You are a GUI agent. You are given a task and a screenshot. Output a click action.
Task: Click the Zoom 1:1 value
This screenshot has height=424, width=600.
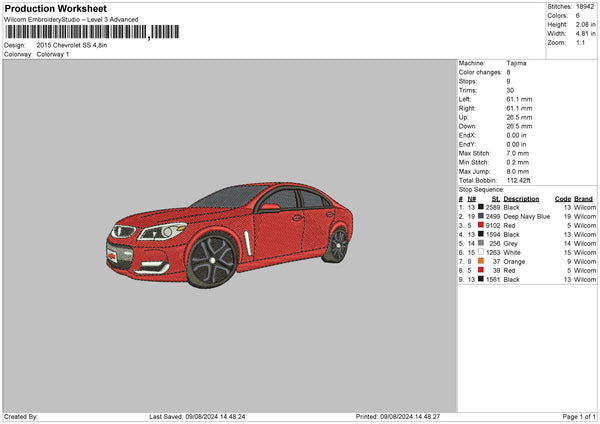click(x=582, y=43)
